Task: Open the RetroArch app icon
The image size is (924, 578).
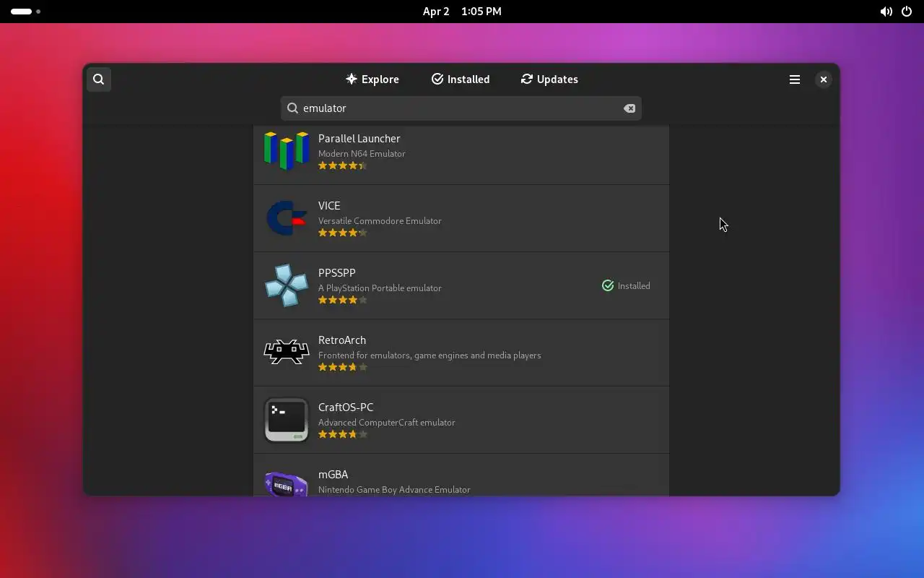Action: click(287, 353)
